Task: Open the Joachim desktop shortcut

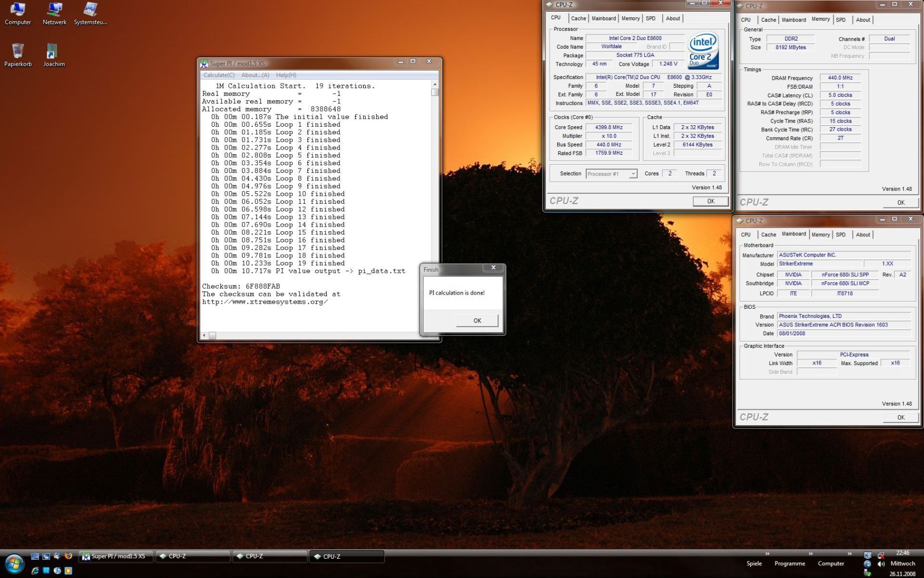Action: tap(53, 55)
